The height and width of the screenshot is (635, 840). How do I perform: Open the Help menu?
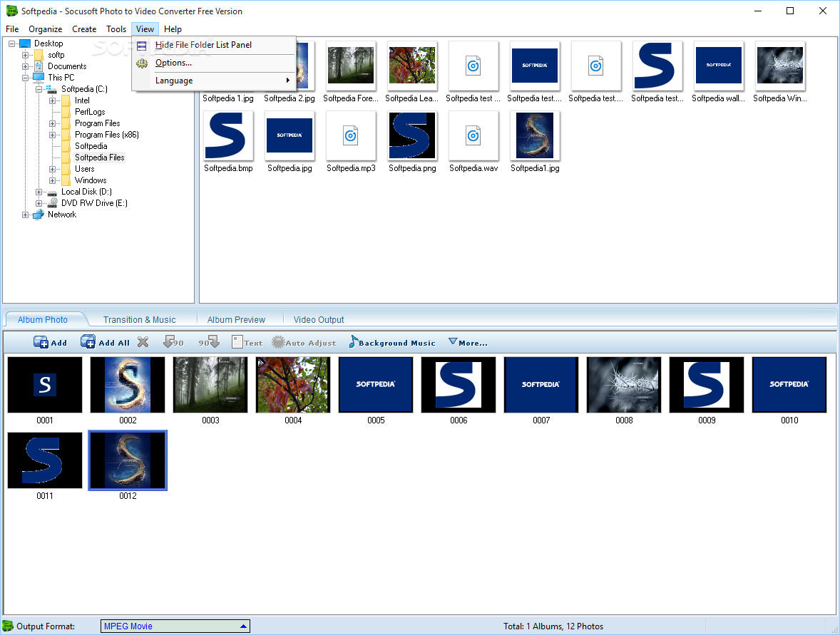point(173,29)
